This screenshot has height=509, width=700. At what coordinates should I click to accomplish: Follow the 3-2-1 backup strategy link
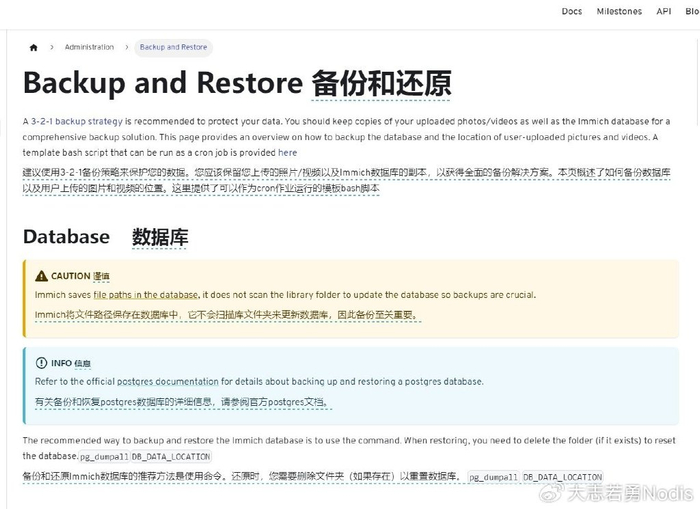click(x=76, y=121)
